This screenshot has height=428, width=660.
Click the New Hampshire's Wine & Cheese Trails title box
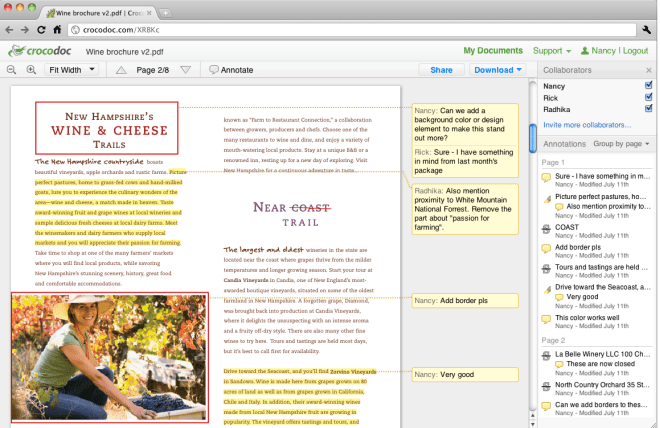[x=107, y=128]
